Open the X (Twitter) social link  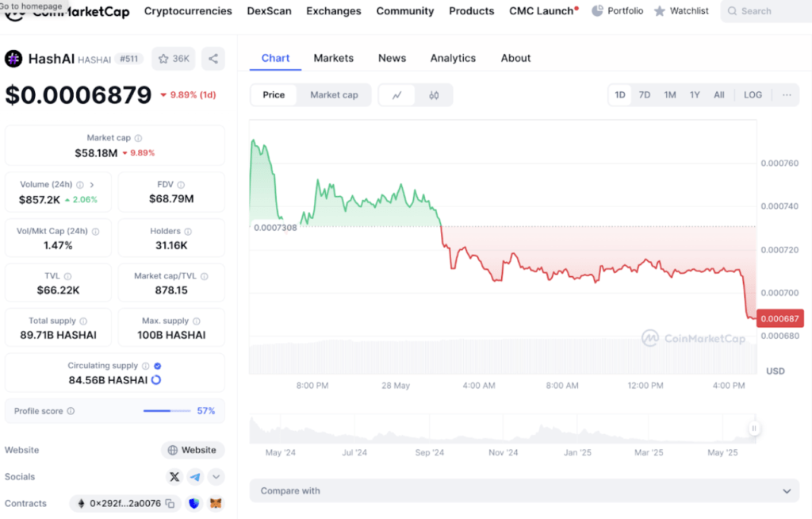coord(174,477)
